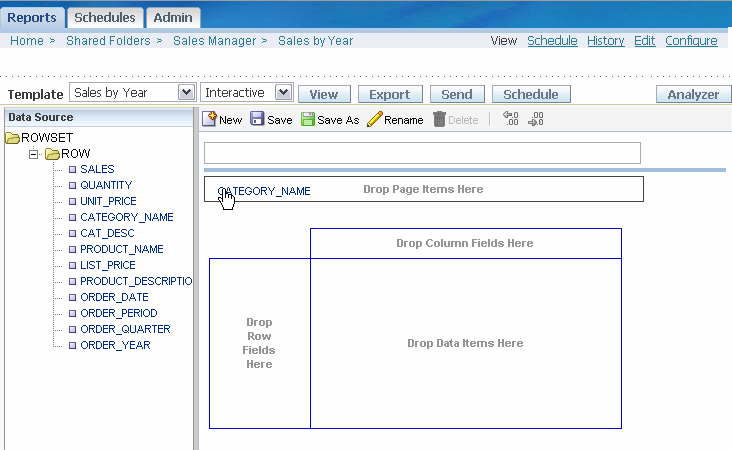732x450 pixels.
Task: Click the field icon beside ORDER_DATE
Action: pyautogui.click(x=72, y=297)
